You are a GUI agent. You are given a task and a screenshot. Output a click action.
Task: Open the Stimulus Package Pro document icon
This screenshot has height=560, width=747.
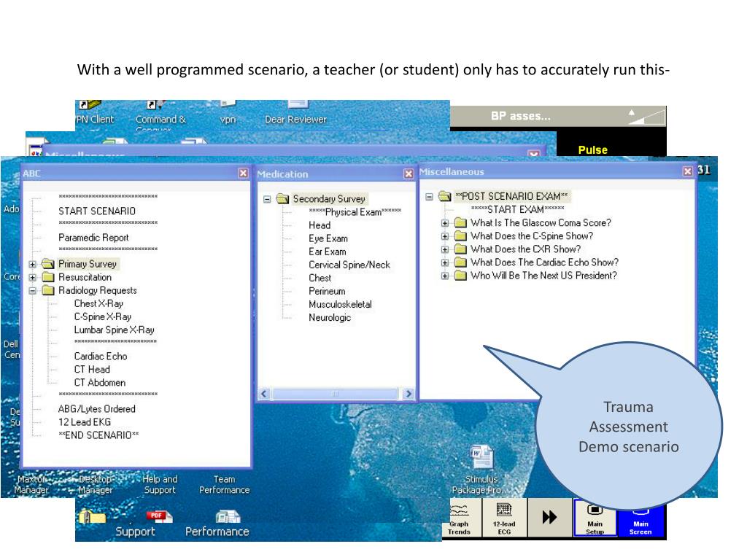(x=481, y=457)
